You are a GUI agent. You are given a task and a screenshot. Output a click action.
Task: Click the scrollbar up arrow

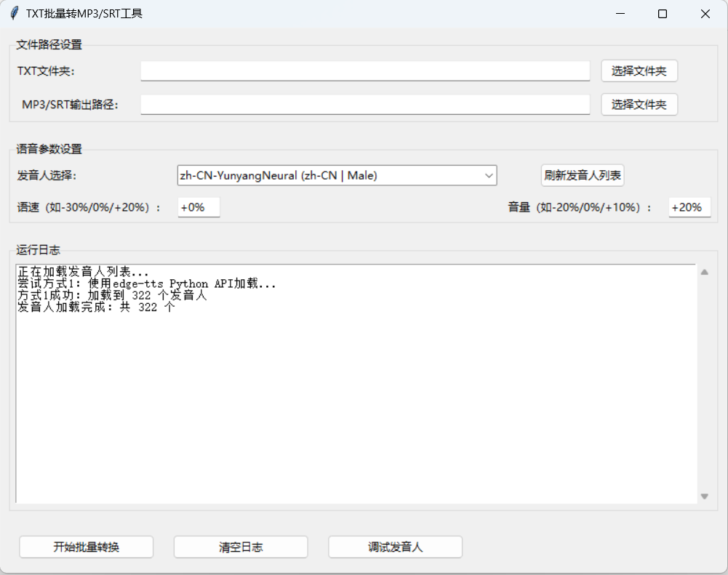(704, 271)
